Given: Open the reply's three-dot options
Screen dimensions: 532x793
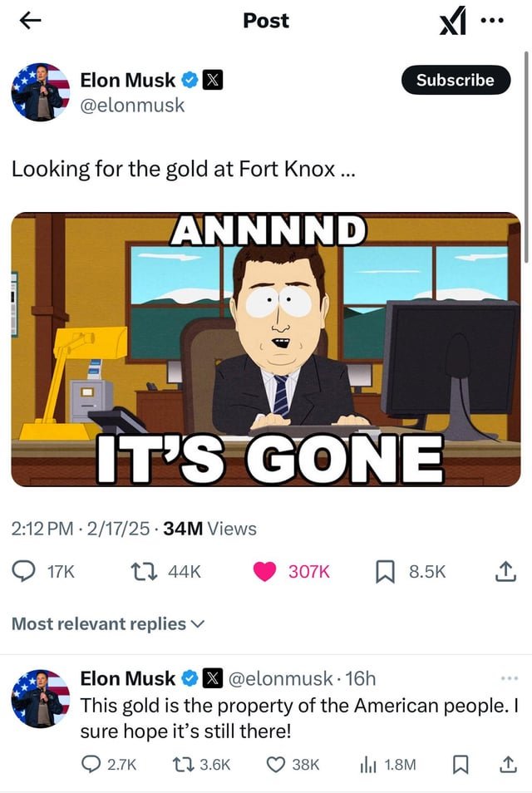Looking at the screenshot, I should coord(510,678).
